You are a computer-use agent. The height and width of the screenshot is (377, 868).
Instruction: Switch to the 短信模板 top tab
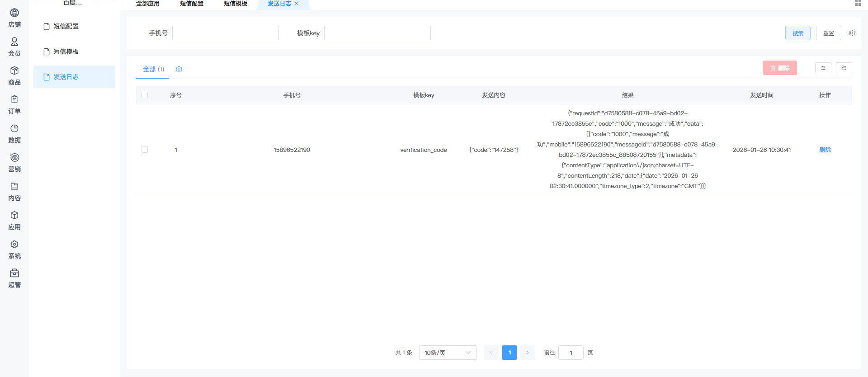click(236, 4)
